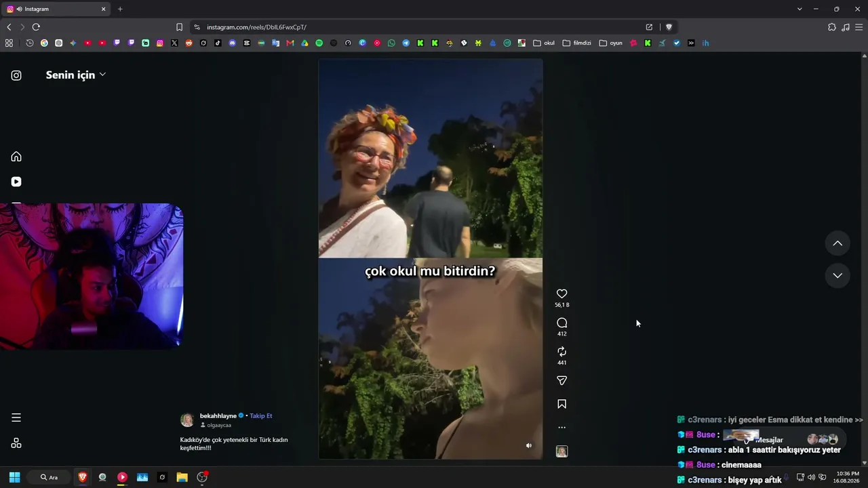Open the reel's three-dot more options
The width and height of the screenshot is (868, 488).
click(561, 428)
